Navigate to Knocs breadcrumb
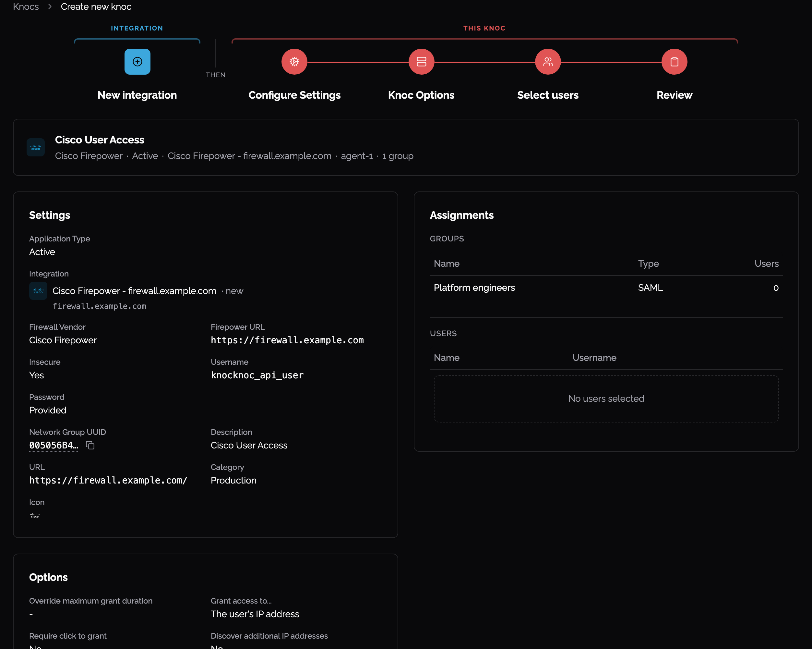Screen dimensions: 812x649 tap(26, 6)
